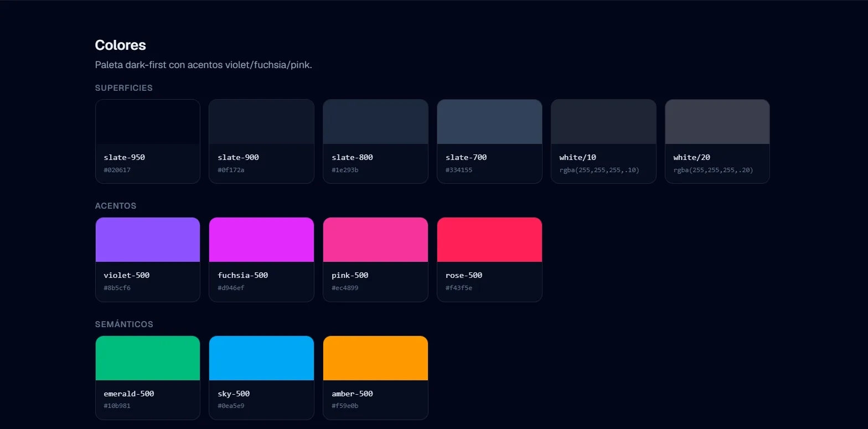Choose the fuchsia-500 magenta color block
Screen dimensions: 868x429
coord(261,240)
